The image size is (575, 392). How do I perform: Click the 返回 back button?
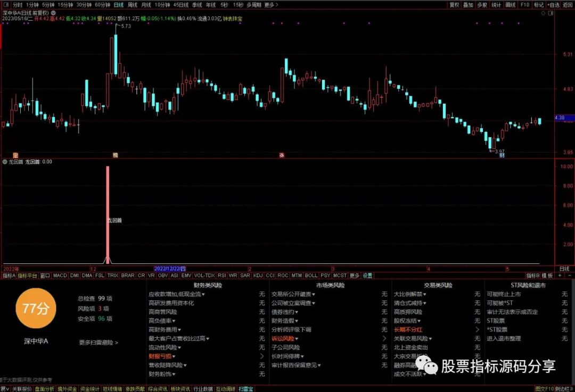pyautogui.click(x=568, y=5)
